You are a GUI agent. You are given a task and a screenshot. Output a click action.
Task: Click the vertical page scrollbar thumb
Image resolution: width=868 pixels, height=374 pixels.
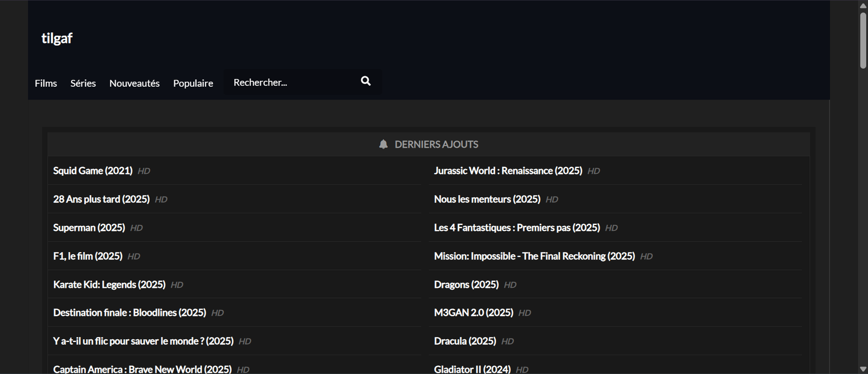pos(863,41)
